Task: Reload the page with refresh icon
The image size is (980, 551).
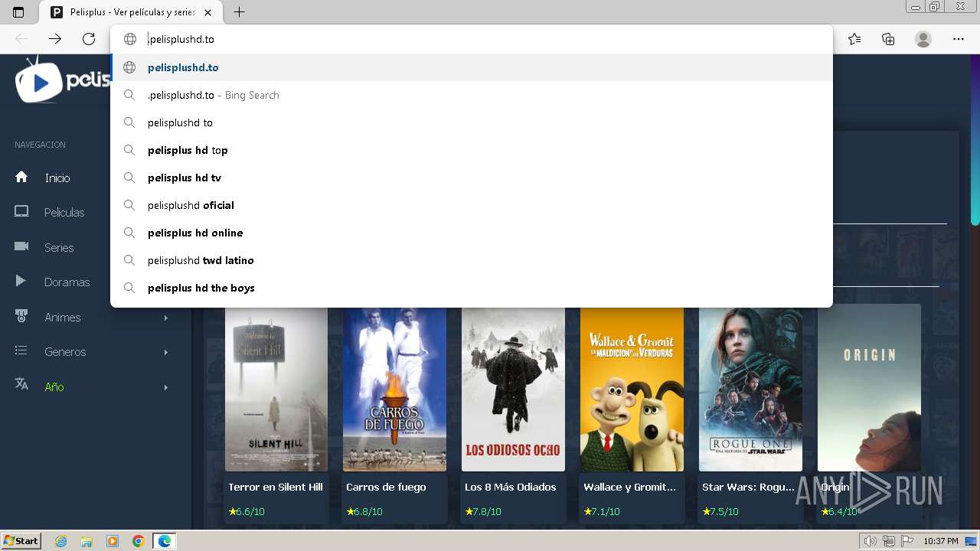Action: coord(89,39)
